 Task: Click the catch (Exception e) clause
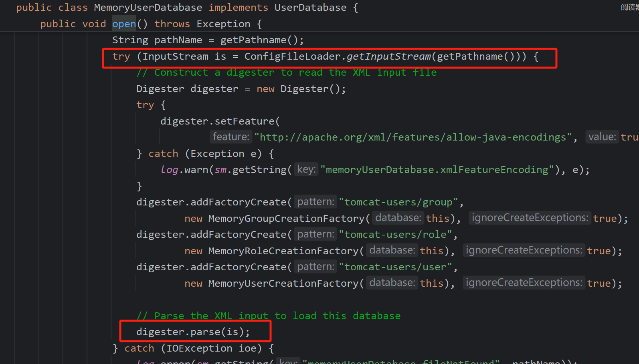[211, 154]
